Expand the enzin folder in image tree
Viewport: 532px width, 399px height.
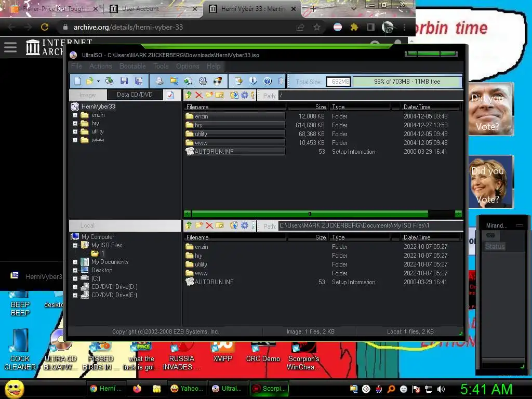[75, 115]
